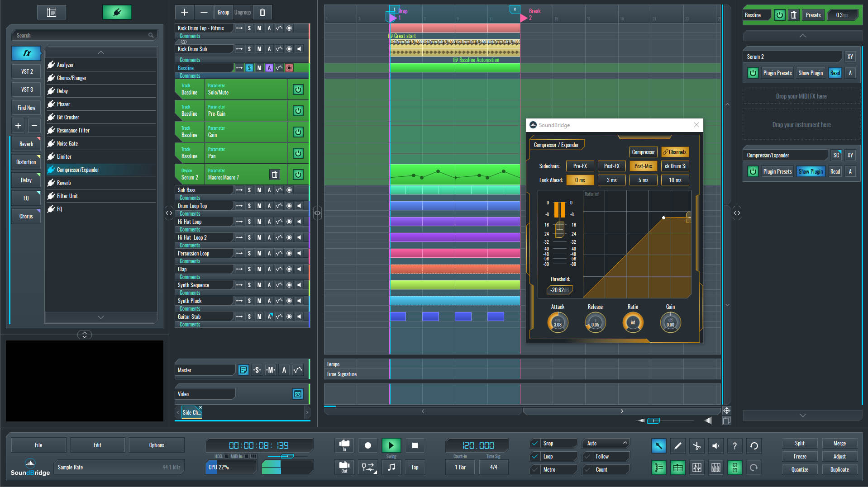Click the undo circular arrow icon

[x=754, y=446]
